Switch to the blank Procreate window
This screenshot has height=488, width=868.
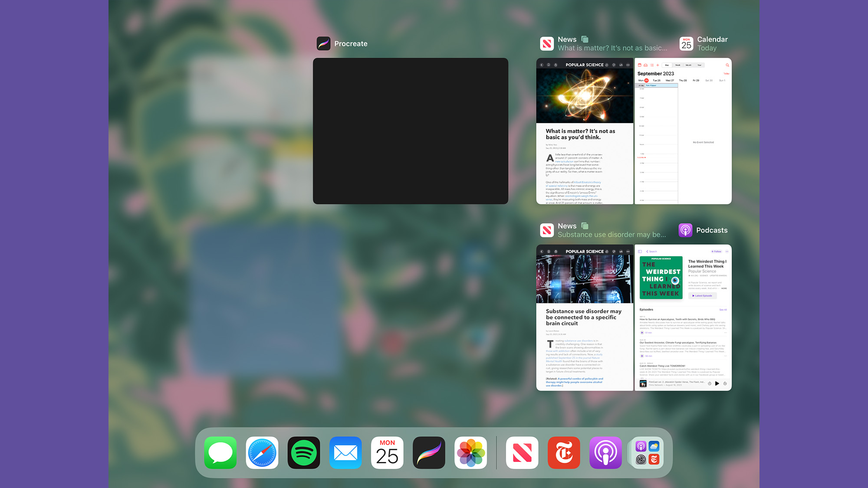point(410,131)
